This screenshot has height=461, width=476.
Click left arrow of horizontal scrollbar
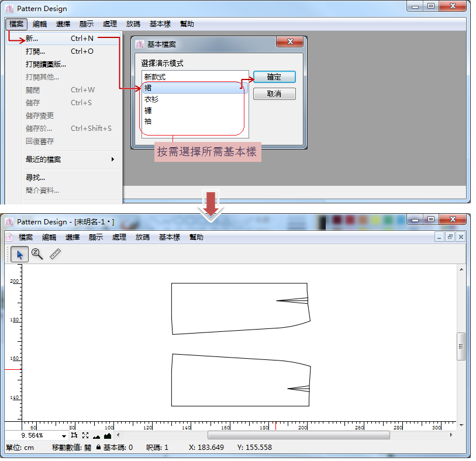[119, 435]
